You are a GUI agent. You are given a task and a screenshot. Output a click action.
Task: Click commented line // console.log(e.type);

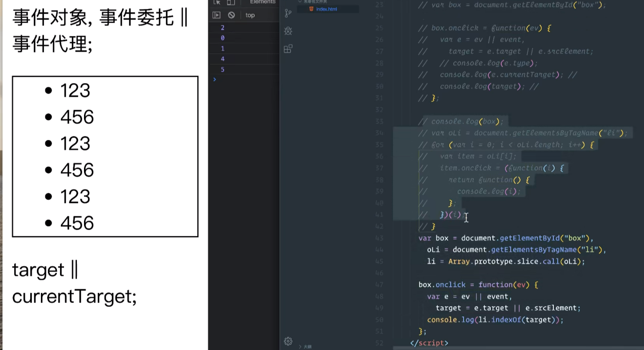pos(478,63)
